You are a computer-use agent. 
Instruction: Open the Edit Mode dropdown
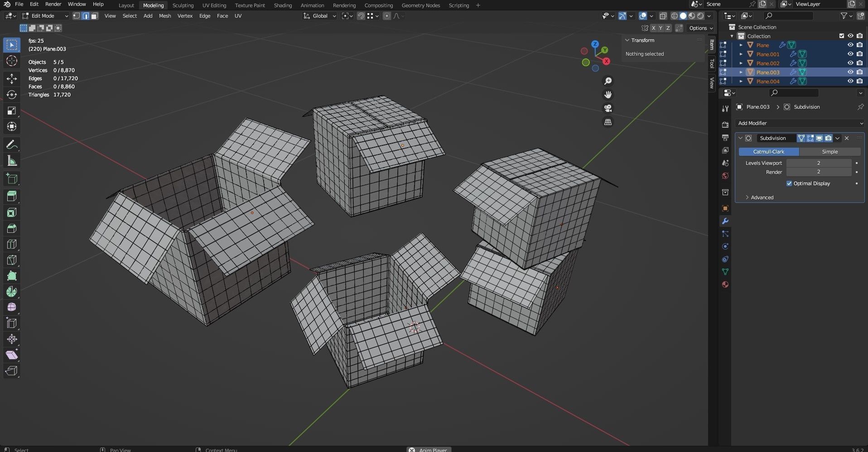pyautogui.click(x=45, y=16)
